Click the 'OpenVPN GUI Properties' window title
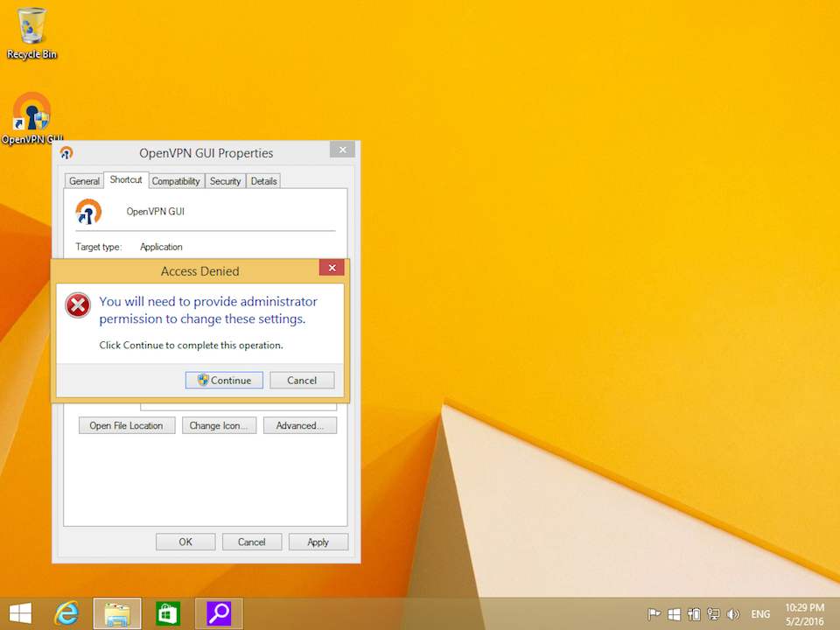 click(x=206, y=153)
